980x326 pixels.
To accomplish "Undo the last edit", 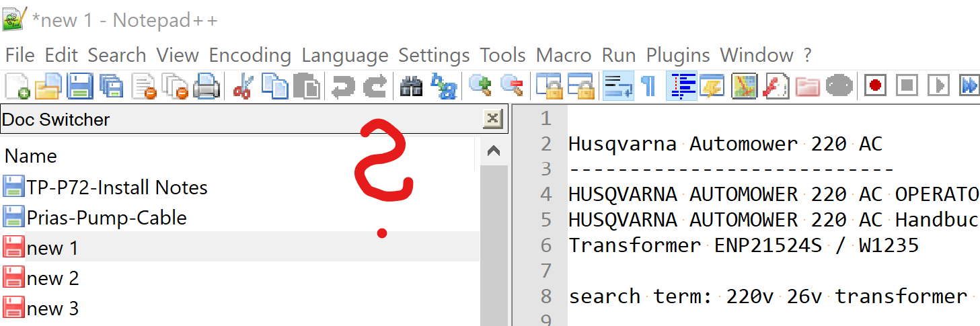I will (x=344, y=87).
